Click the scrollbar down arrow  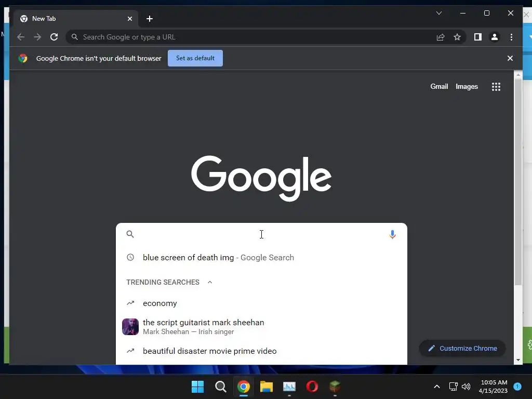click(518, 360)
